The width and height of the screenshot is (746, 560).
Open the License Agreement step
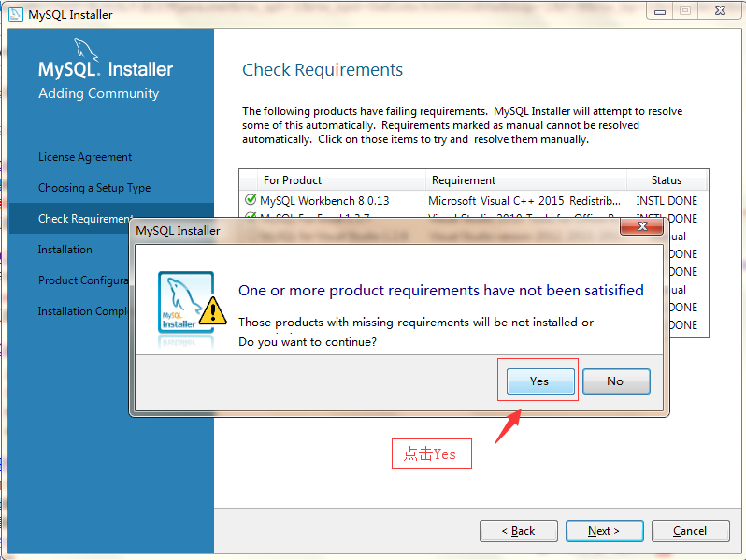click(85, 157)
